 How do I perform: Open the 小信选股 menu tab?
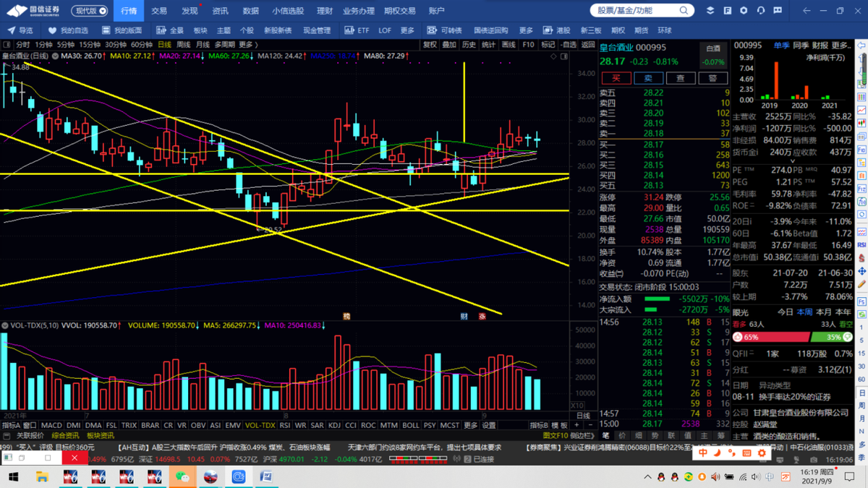(288, 11)
